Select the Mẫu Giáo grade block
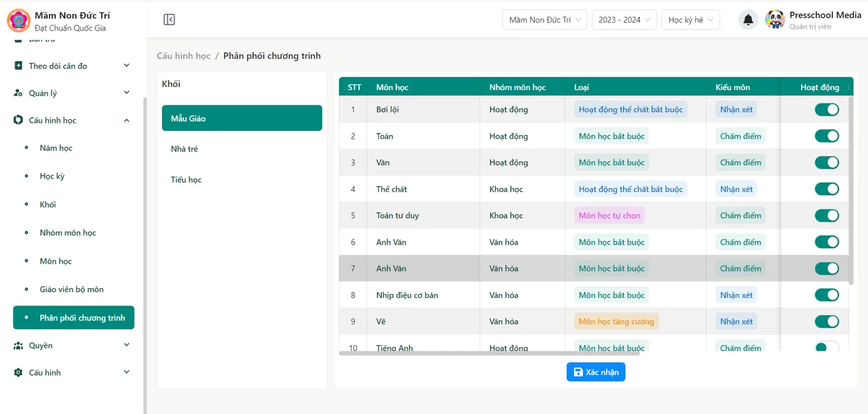 click(x=242, y=118)
